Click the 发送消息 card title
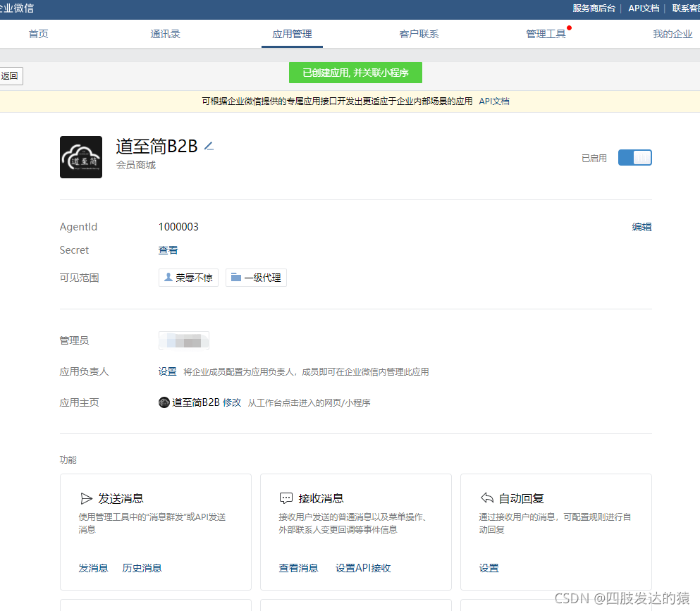The image size is (700, 611). 121,498
